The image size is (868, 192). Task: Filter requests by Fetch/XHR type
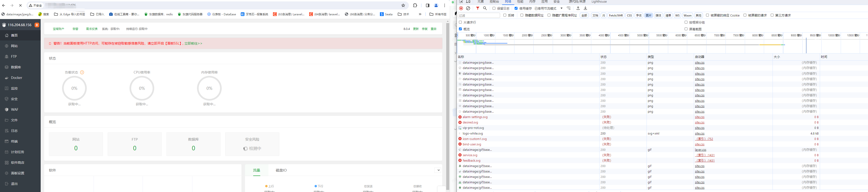point(616,15)
